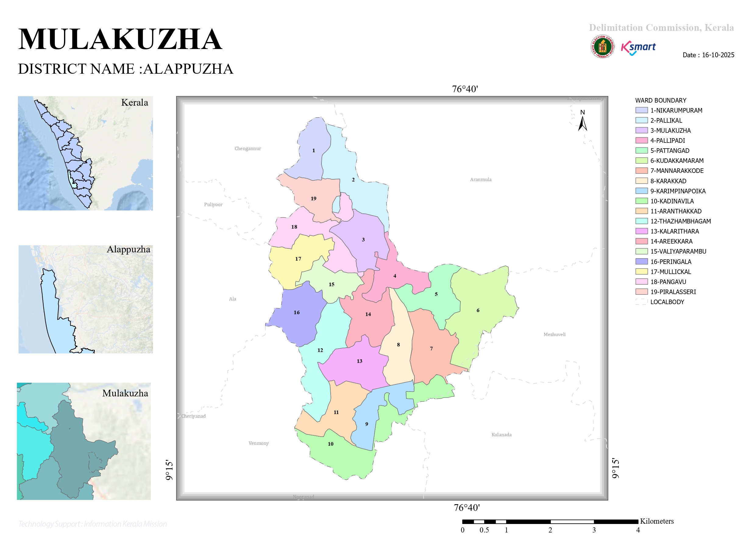The height and width of the screenshot is (534, 756).
Task: Click the 11-ARANTHAKKAD legend label
Action: pos(676,211)
